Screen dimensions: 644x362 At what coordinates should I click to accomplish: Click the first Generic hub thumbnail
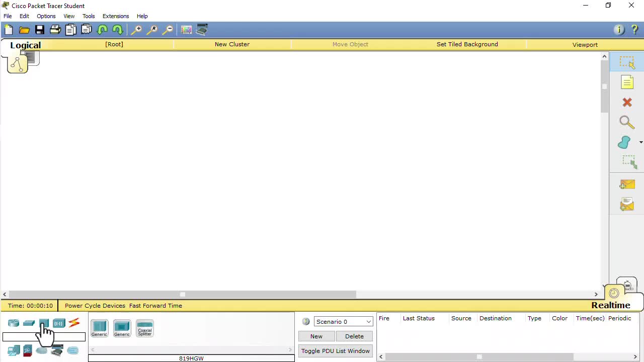coord(99,327)
